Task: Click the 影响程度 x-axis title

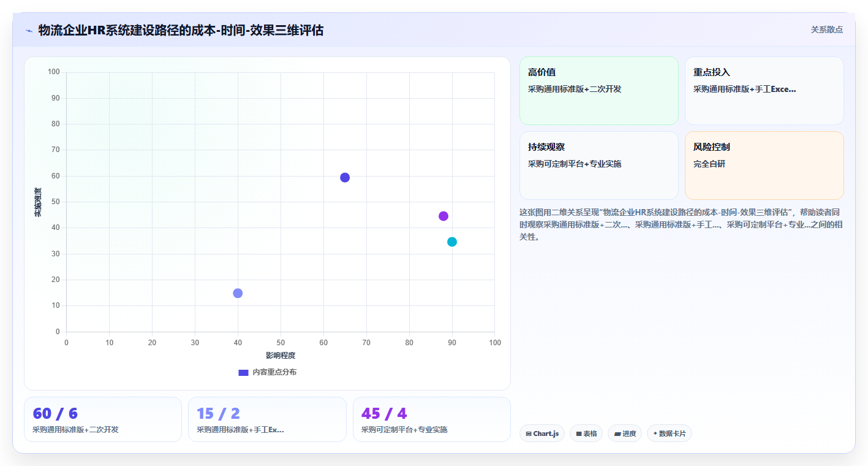Action: point(281,356)
